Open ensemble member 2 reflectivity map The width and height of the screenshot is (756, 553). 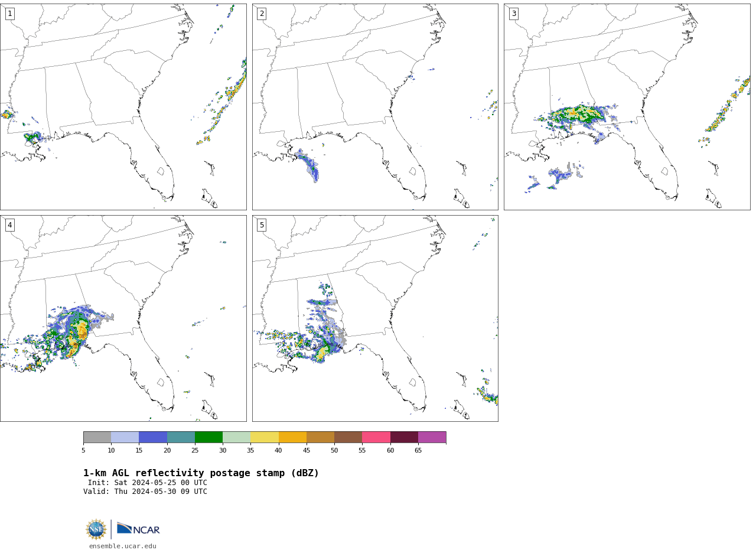pyautogui.click(x=375, y=107)
